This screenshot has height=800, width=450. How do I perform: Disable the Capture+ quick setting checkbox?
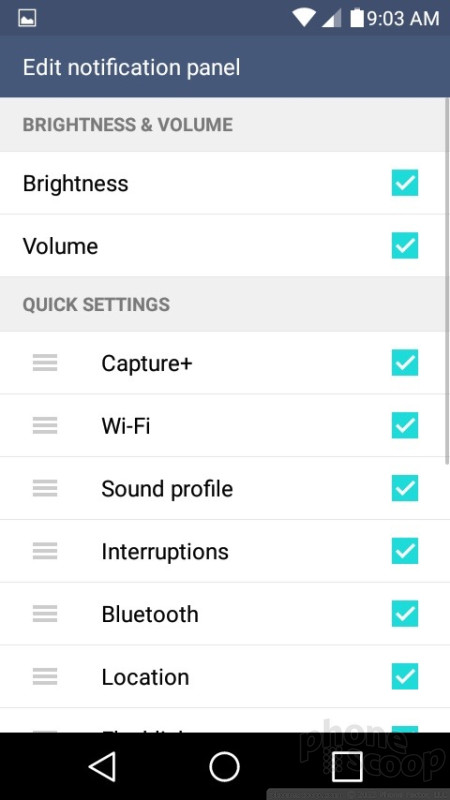coord(405,363)
